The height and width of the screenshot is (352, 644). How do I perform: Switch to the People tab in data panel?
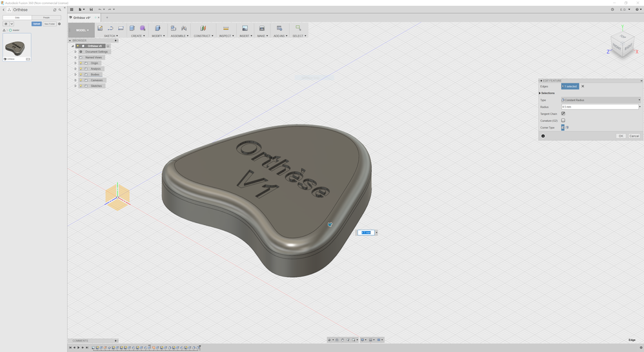tap(46, 17)
